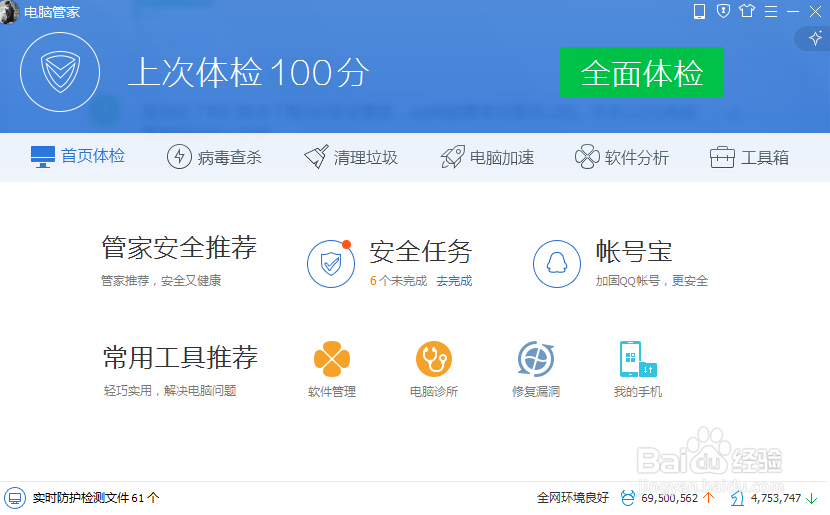Minimize the 电脑管家 window
This screenshot has width=830, height=515.
point(793,11)
